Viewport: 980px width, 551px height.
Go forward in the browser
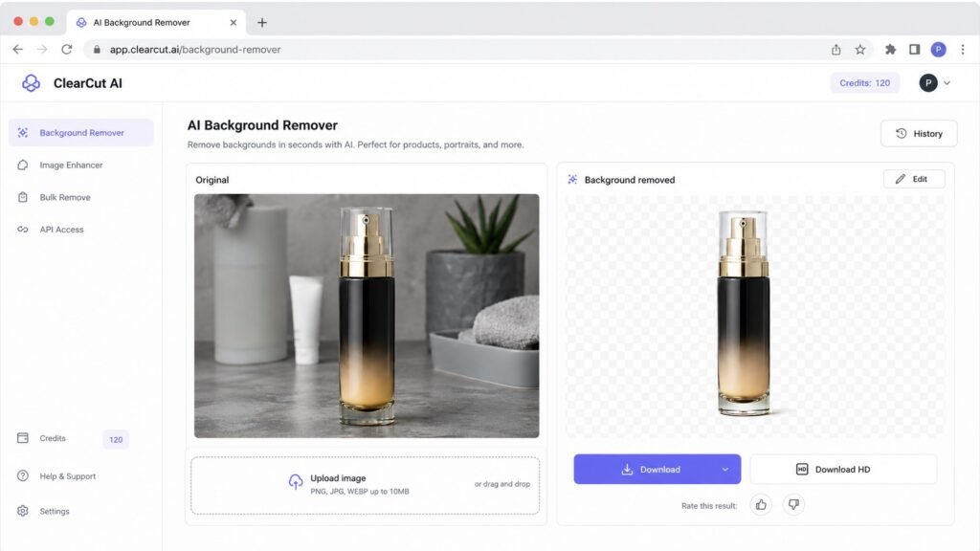point(42,50)
